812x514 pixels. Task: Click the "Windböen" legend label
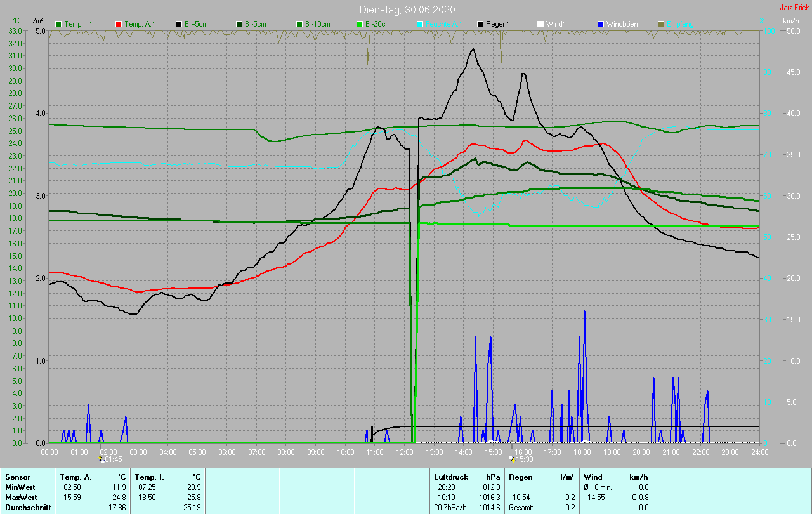[622, 24]
